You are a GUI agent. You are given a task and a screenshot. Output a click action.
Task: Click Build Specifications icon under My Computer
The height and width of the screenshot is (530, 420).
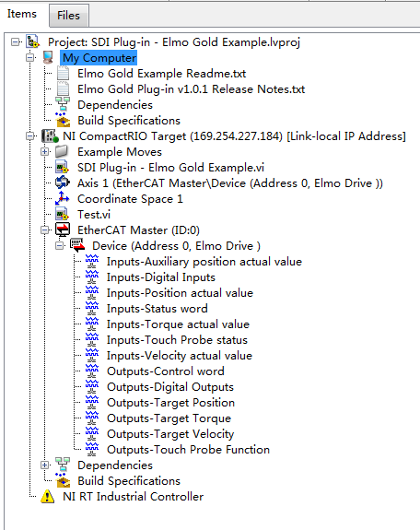tap(63, 121)
